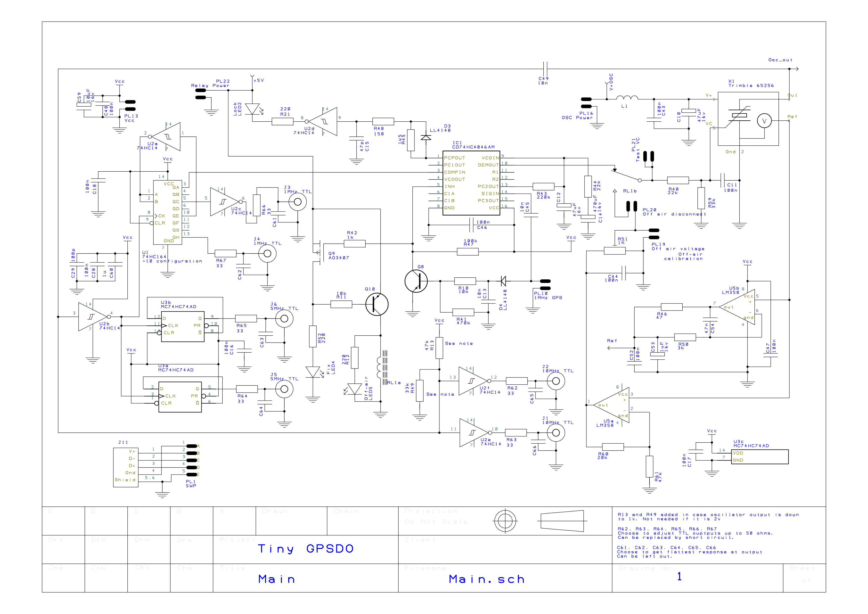Click the PL21 Test VC jumper pins
This screenshot has width=868, height=614.
649,156
